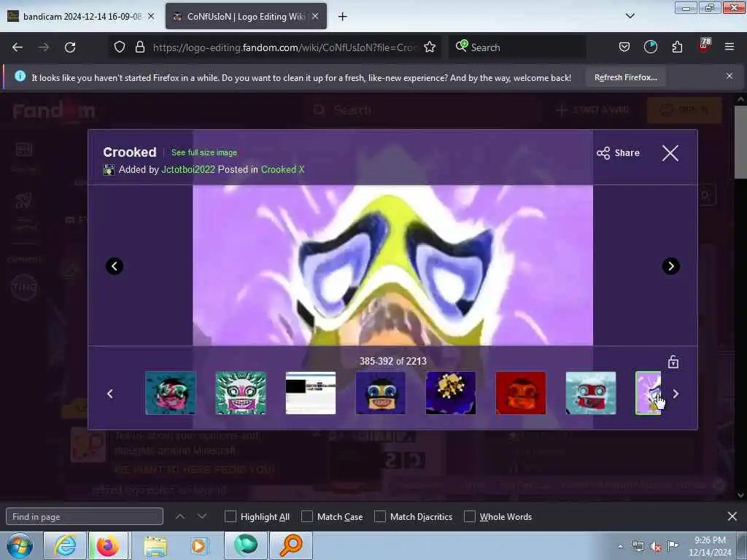
Task: Page the thumbnail strip forward
Action: [x=676, y=394]
